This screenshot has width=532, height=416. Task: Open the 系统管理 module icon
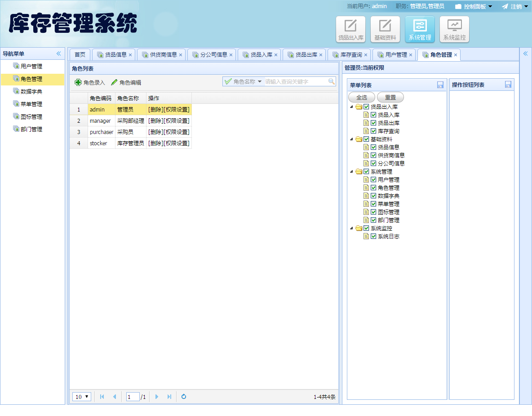point(420,29)
